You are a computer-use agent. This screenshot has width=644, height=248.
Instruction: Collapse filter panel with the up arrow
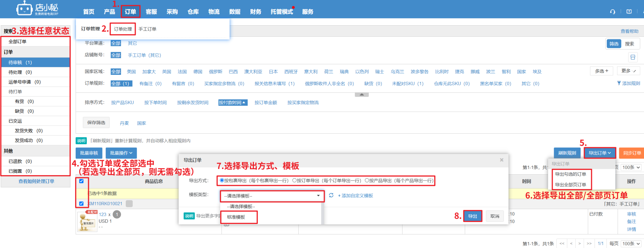pyautogui.click(x=362, y=95)
